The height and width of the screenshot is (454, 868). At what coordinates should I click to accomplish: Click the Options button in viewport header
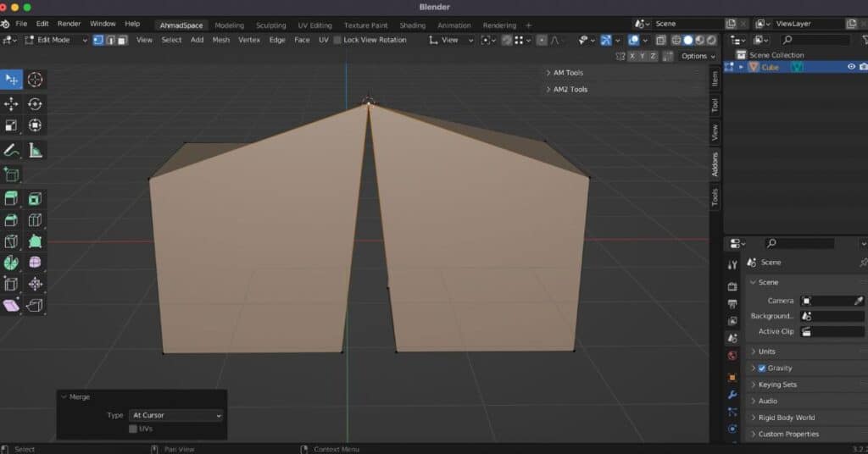[697, 56]
